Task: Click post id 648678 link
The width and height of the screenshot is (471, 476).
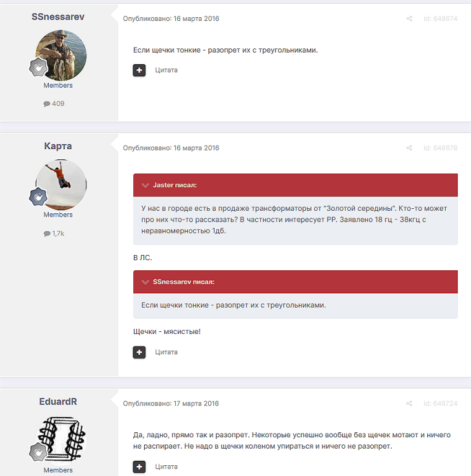Action: 441,148
